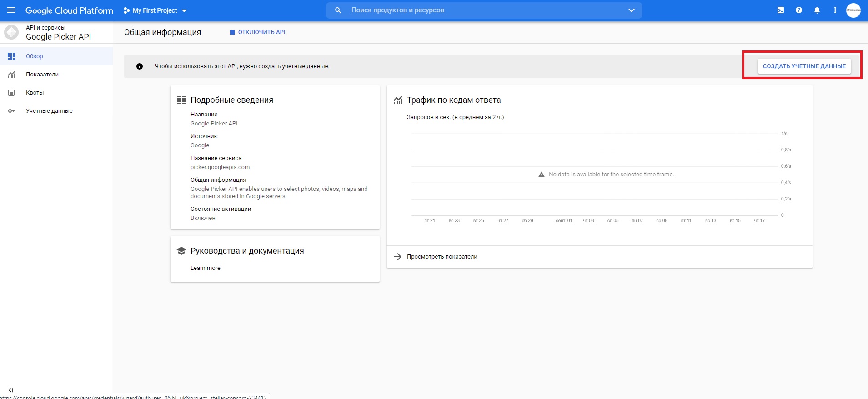
Task: Click the Обзор dashboard icon
Action: 11,56
